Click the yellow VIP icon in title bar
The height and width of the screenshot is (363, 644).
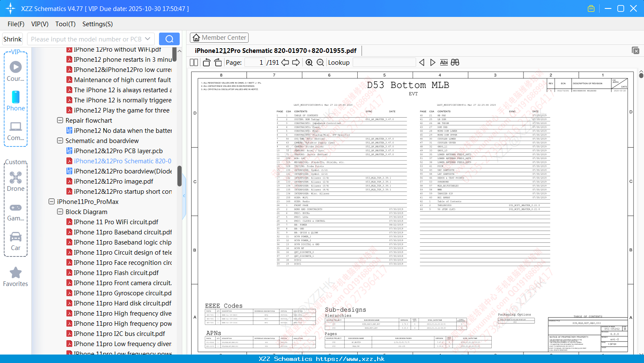click(591, 8)
